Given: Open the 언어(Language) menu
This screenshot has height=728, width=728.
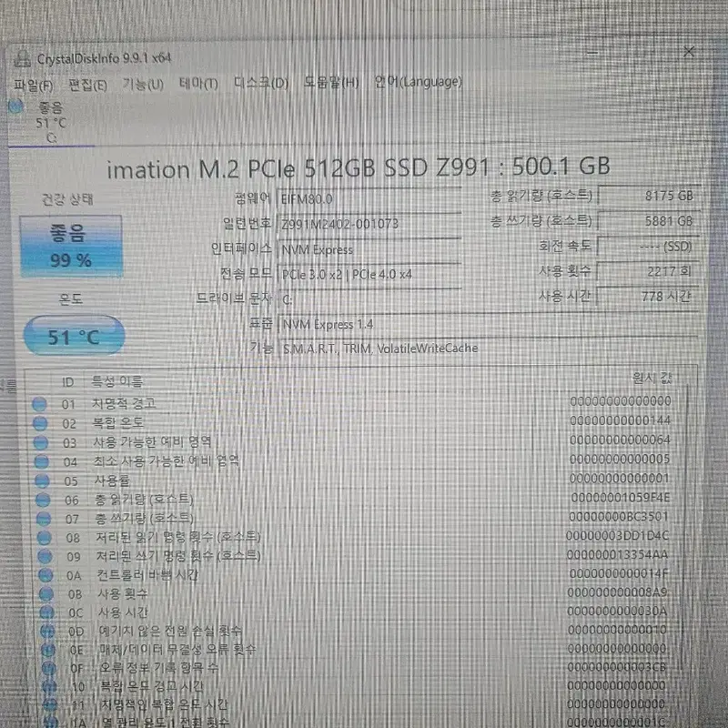Looking at the screenshot, I should click(x=418, y=82).
